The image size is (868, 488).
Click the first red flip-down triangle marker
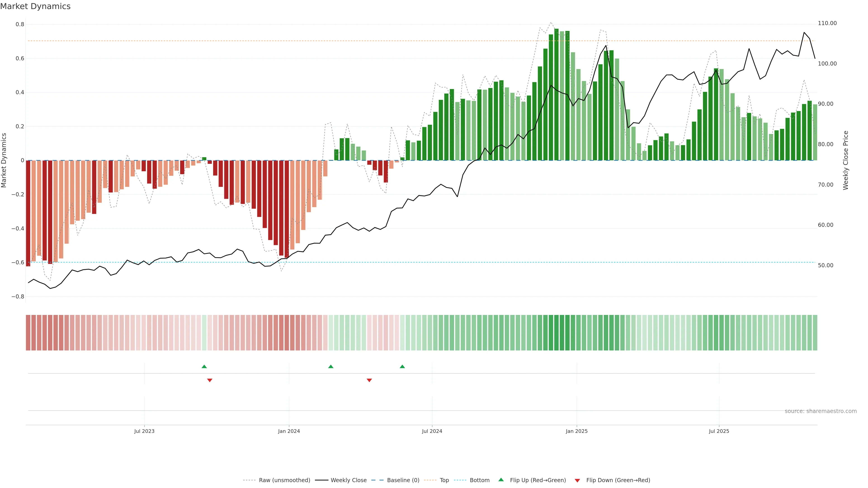pos(210,380)
